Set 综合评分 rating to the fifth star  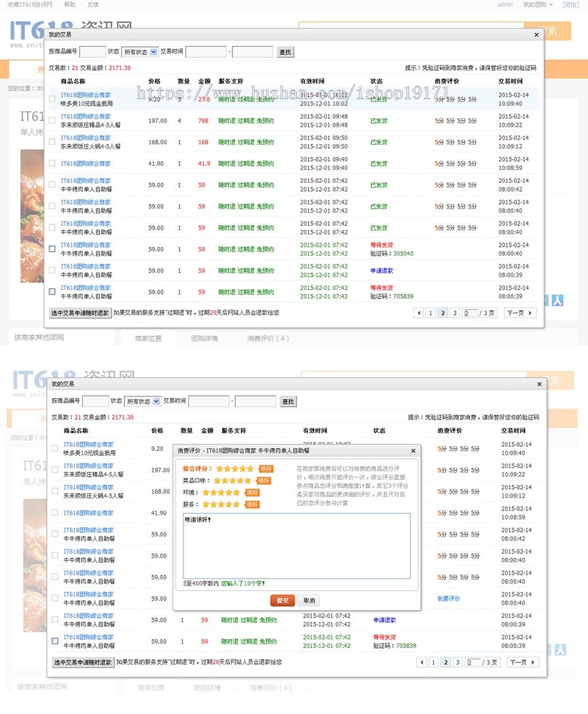250,469
